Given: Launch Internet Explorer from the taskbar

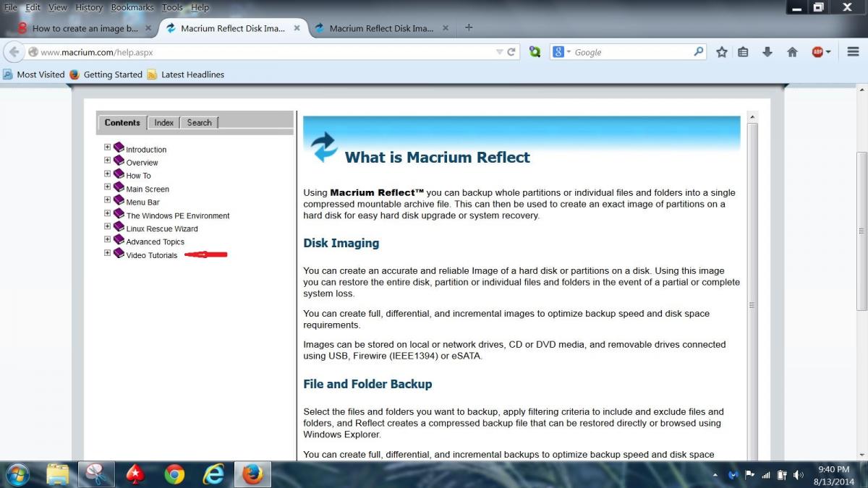Looking at the screenshot, I should point(213,474).
